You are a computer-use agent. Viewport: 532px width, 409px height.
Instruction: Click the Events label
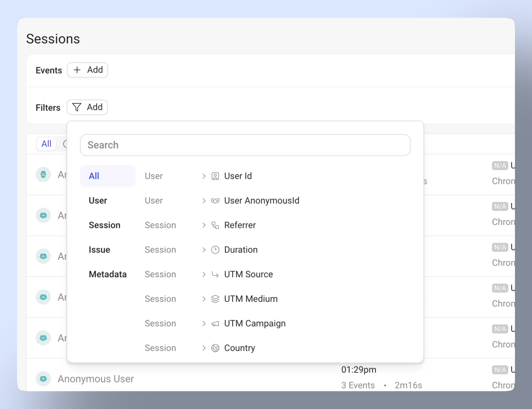tap(49, 70)
